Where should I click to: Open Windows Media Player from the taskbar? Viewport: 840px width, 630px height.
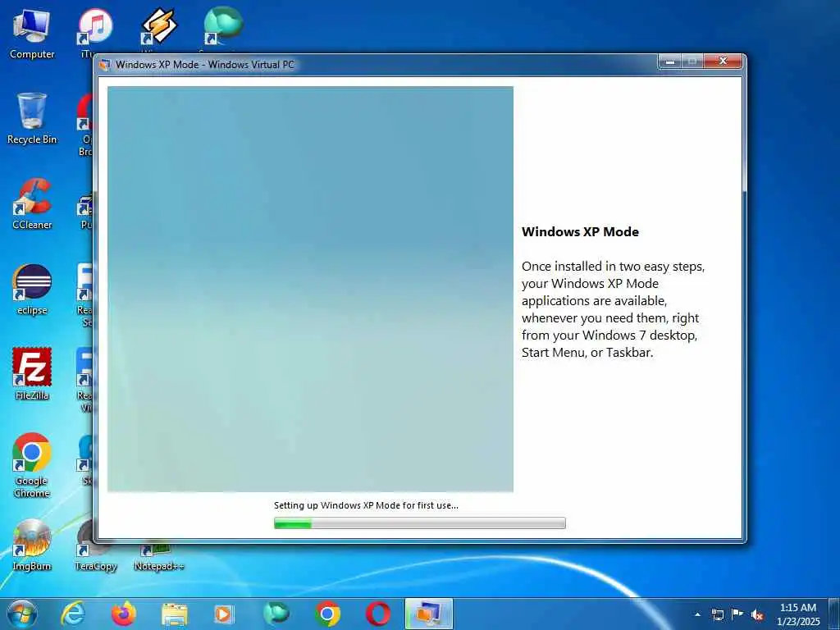[x=225, y=614]
